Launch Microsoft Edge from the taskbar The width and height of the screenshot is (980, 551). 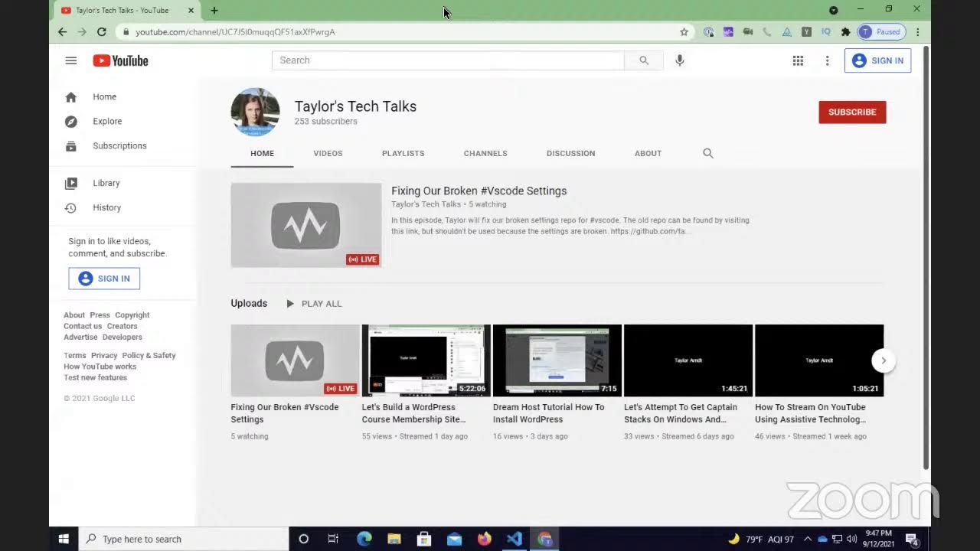click(x=364, y=539)
